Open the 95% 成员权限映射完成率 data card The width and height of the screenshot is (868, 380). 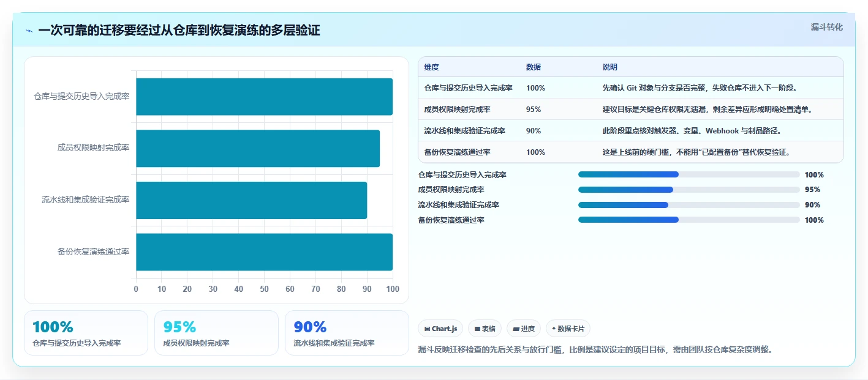pos(216,333)
